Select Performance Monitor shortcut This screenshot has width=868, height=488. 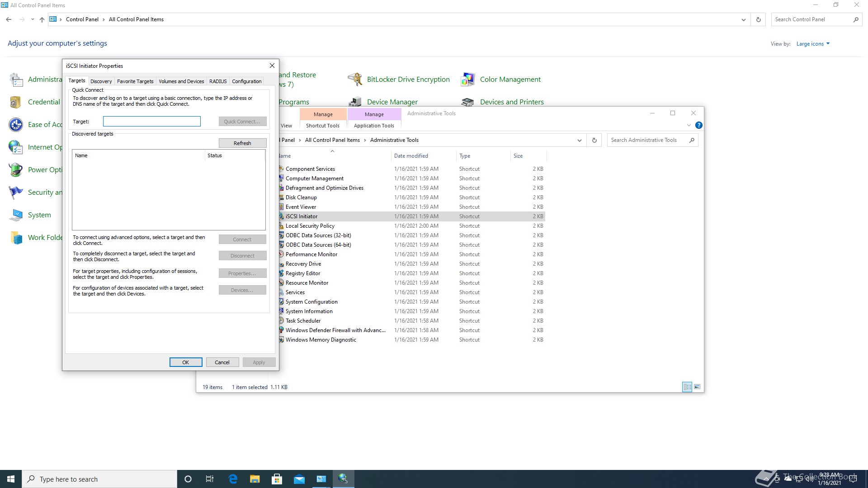pos(311,254)
